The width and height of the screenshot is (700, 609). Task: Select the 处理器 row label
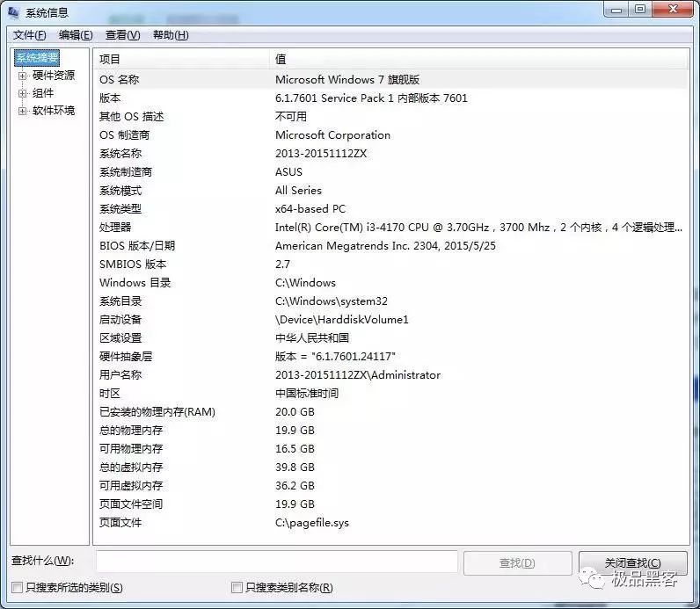click(115, 227)
